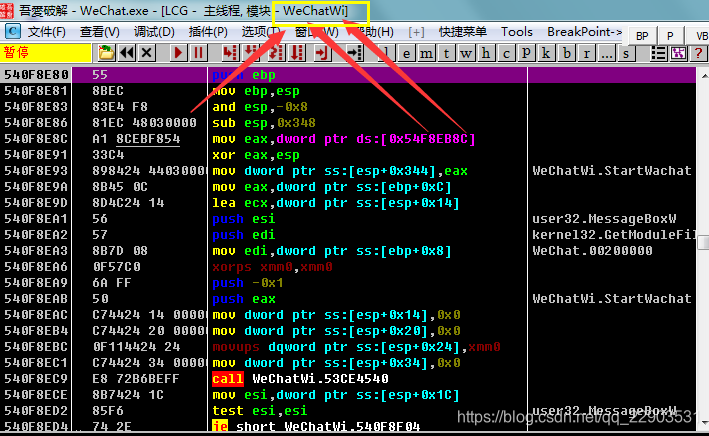The image size is (709, 436).
Task: Click the Step Over toolbar icon
Action: click(x=251, y=53)
